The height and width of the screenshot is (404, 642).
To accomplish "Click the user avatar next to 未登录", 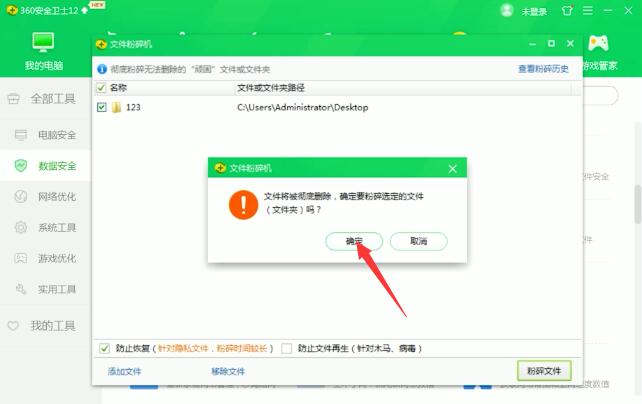I will tap(506, 10).
